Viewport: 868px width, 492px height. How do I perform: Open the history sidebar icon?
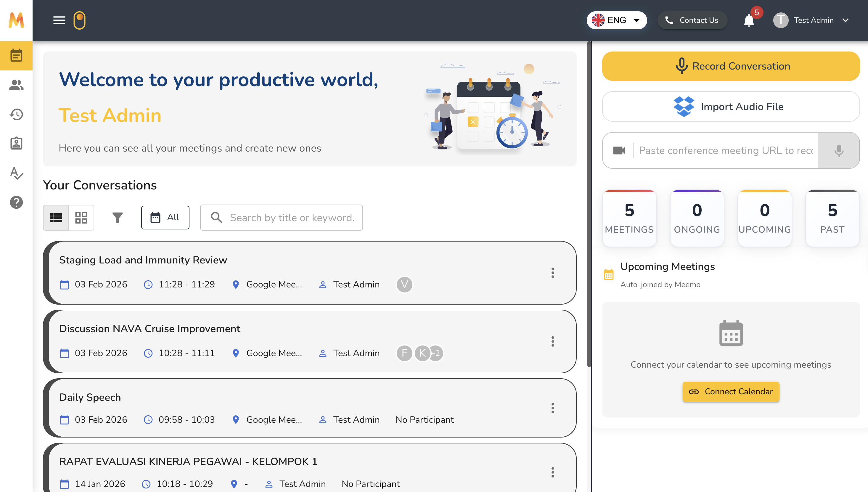pyautogui.click(x=16, y=114)
